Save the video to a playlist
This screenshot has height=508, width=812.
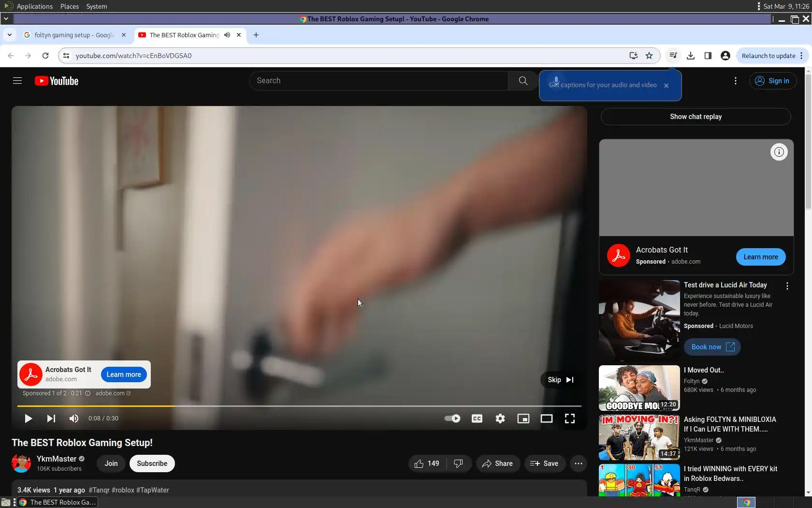pos(544,463)
